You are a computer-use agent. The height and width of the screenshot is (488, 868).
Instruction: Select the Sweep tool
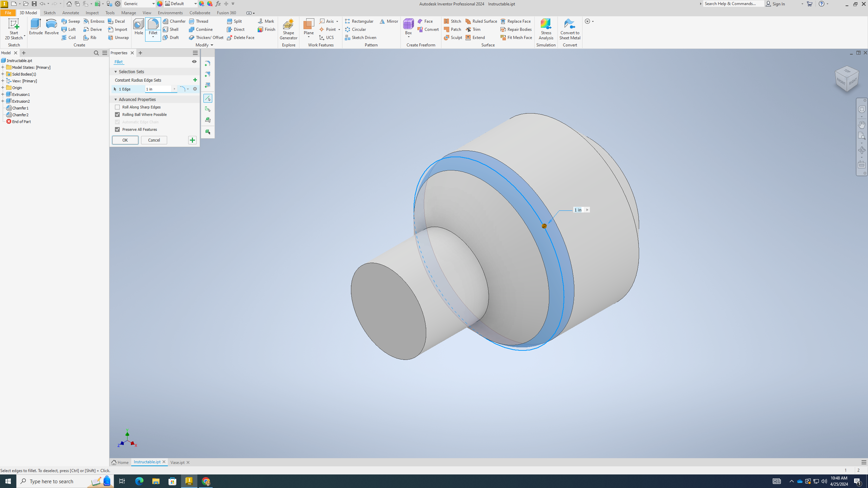(x=71, y=21)
